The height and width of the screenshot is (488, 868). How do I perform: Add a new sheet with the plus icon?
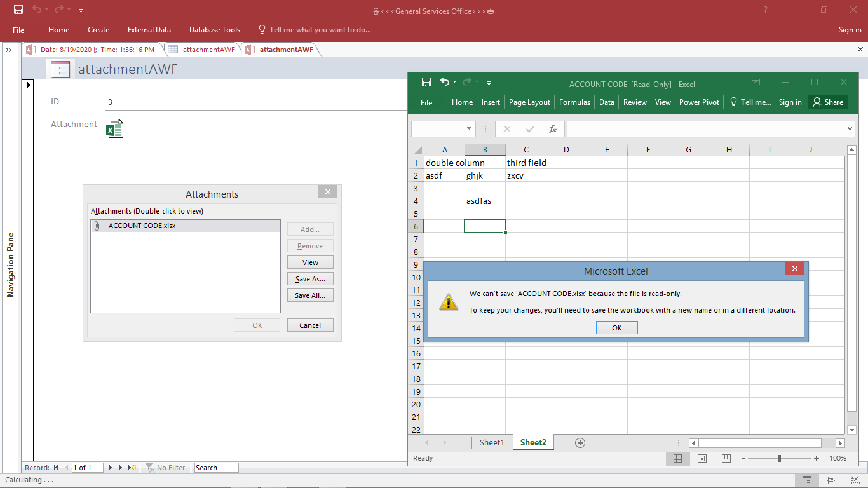580,443
